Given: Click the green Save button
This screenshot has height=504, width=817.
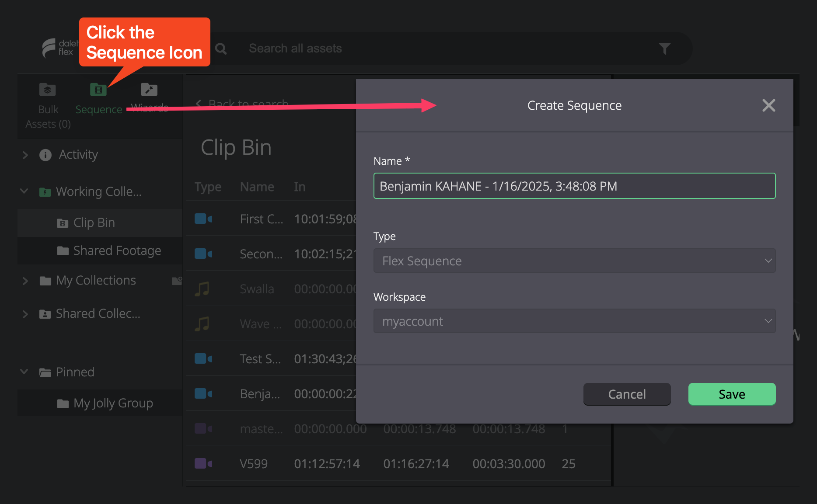Looking at the screenshot, I should tap(732, 394).
